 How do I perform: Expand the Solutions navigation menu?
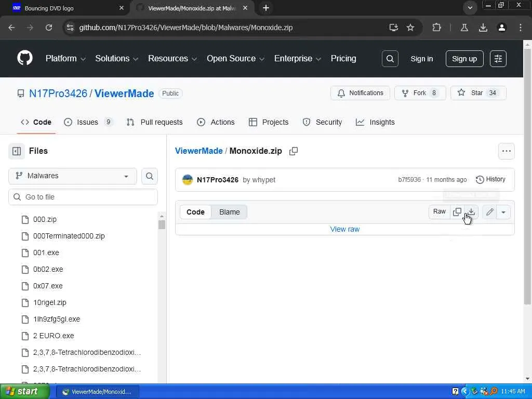pyautogui.click(x=116, y=58)
